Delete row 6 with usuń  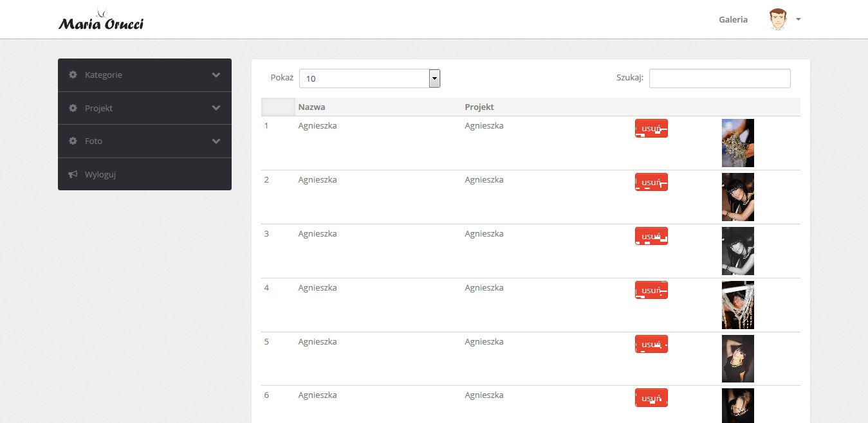651,397
